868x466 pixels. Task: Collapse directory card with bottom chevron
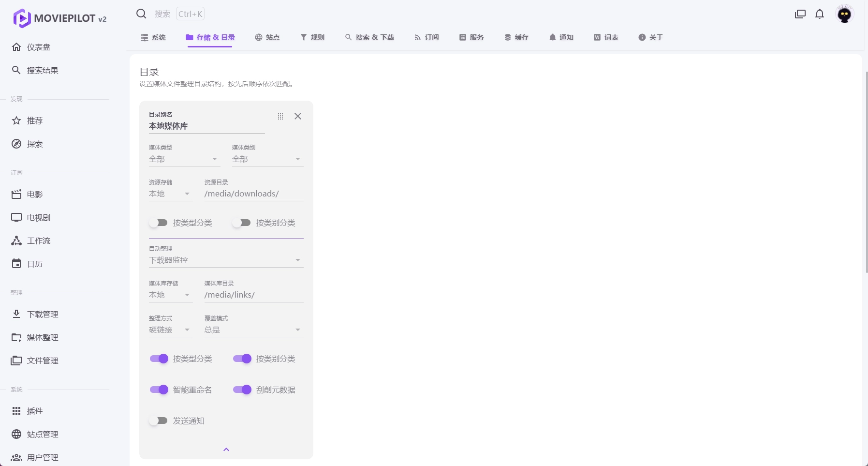(x=226, y=450)
